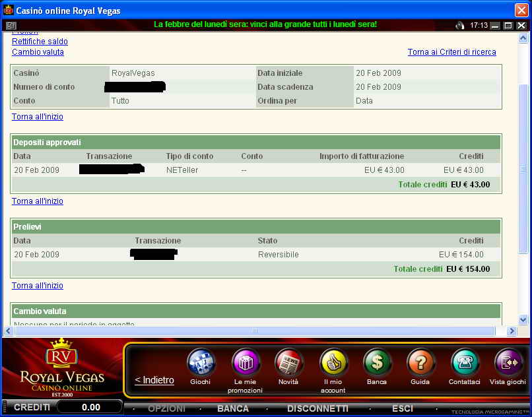Screen dimensions: 532x417
Task: Click the horizontal scrollbar thumb
Action: point(255,331)
